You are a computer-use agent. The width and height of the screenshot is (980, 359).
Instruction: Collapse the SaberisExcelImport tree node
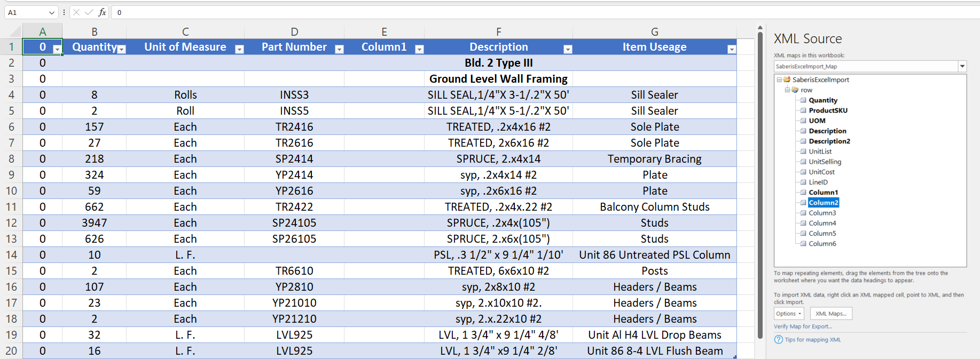click(x=779, y=79)
